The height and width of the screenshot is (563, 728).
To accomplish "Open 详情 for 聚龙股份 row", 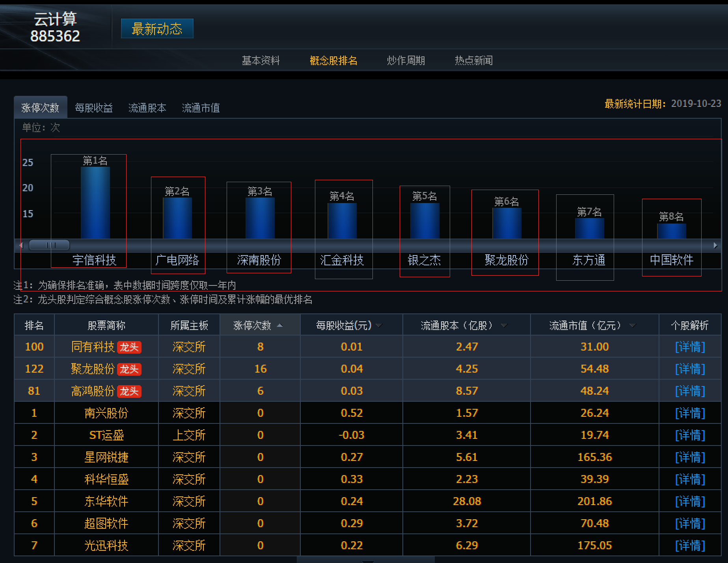I will (x=690, y=369).
